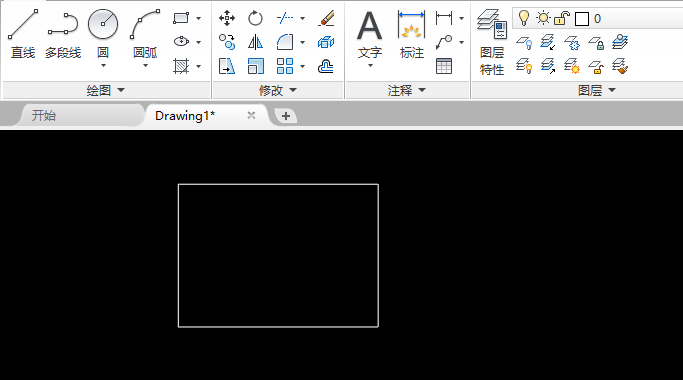Viewport: 683px width, 380px height.
Task: Create a new drawing tab with plus
Action: (x=286, y=116)
